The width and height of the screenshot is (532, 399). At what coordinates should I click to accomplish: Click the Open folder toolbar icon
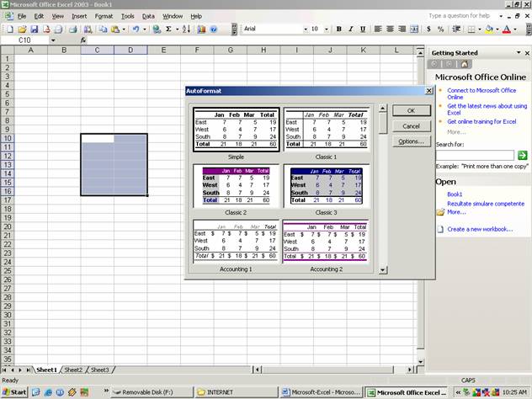pos(22,29)
